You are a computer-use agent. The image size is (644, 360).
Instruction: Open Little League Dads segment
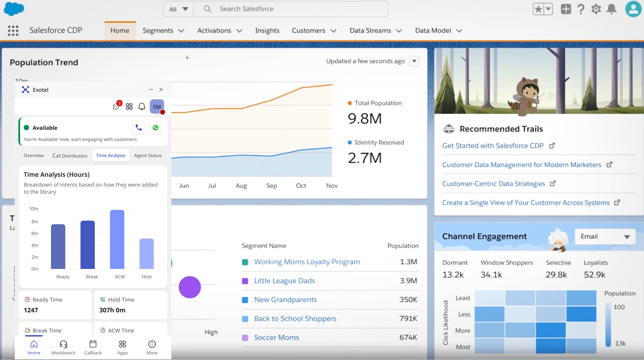284,281
